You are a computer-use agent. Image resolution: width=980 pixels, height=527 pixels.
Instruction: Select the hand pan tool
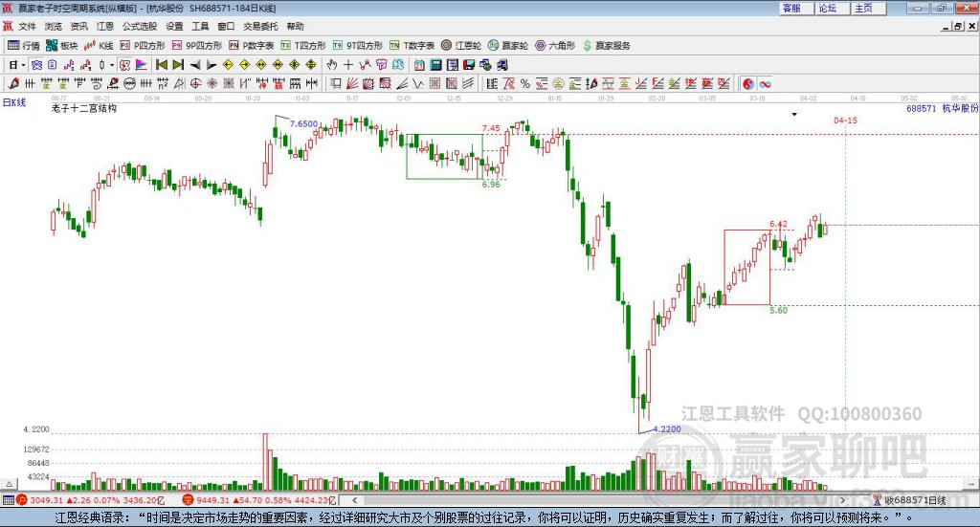tap(332, 65)
